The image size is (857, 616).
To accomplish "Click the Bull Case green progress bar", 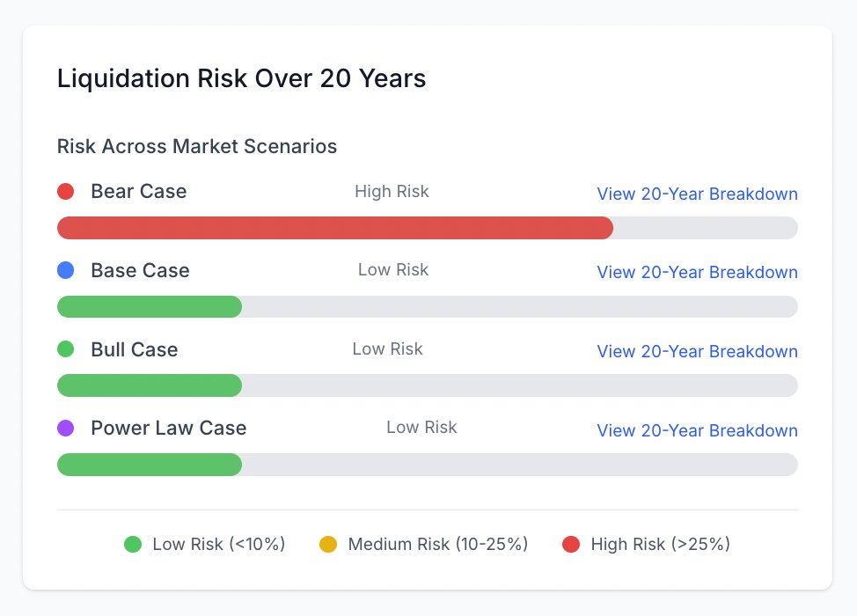I will coord(150,385).
